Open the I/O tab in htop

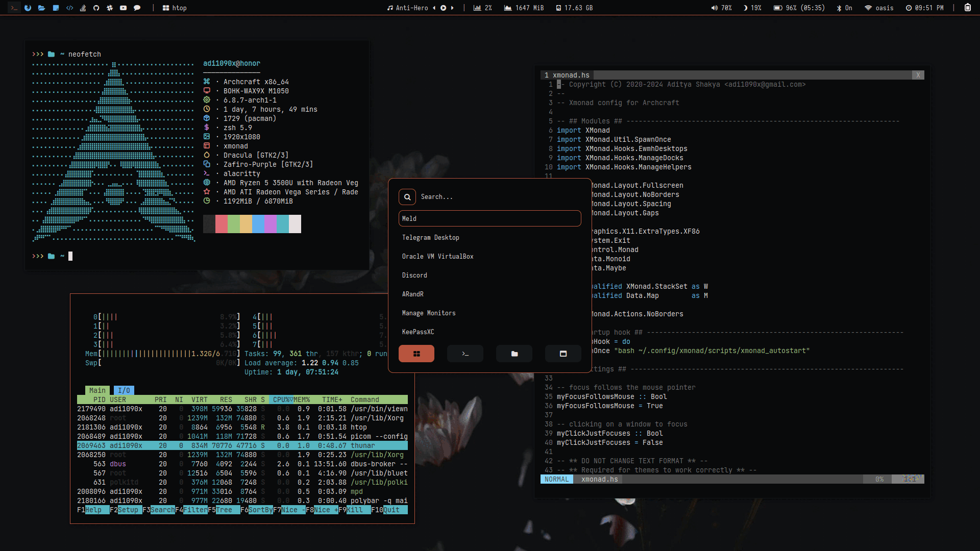[x=124, y=390]
